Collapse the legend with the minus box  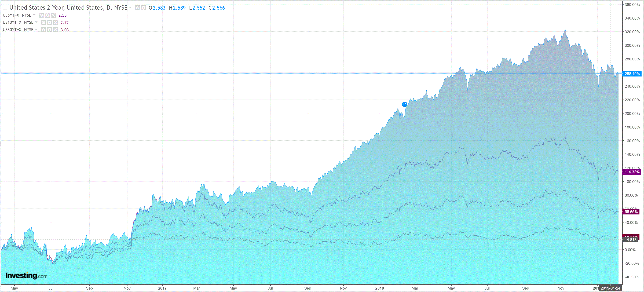tap(5, 7)
